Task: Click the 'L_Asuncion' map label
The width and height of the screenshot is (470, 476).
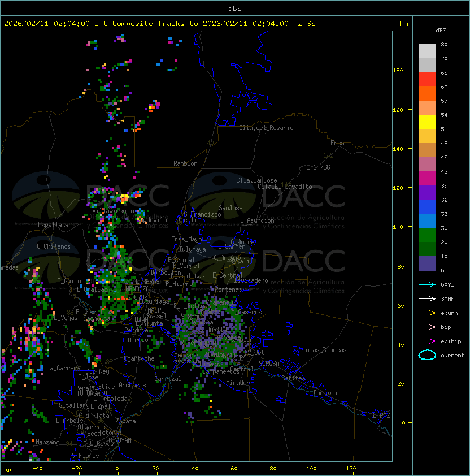Action: (x=257, y=220)
